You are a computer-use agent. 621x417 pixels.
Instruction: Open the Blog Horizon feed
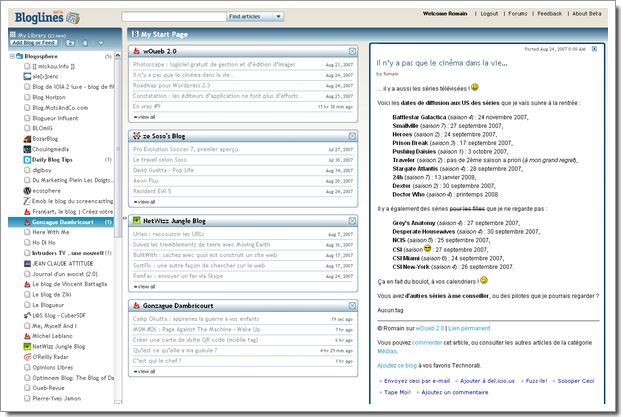49,97
